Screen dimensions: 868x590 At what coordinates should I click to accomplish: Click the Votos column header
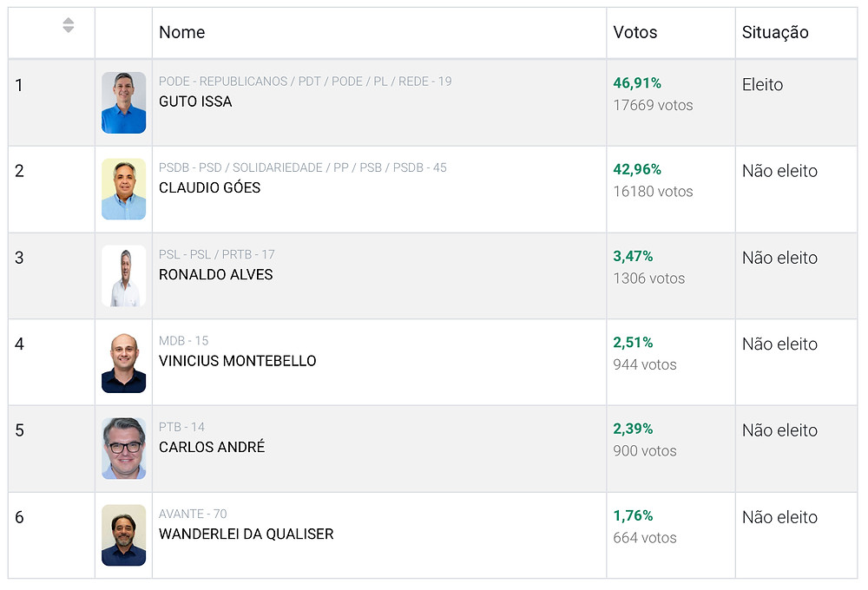click(x=635, y=32)
